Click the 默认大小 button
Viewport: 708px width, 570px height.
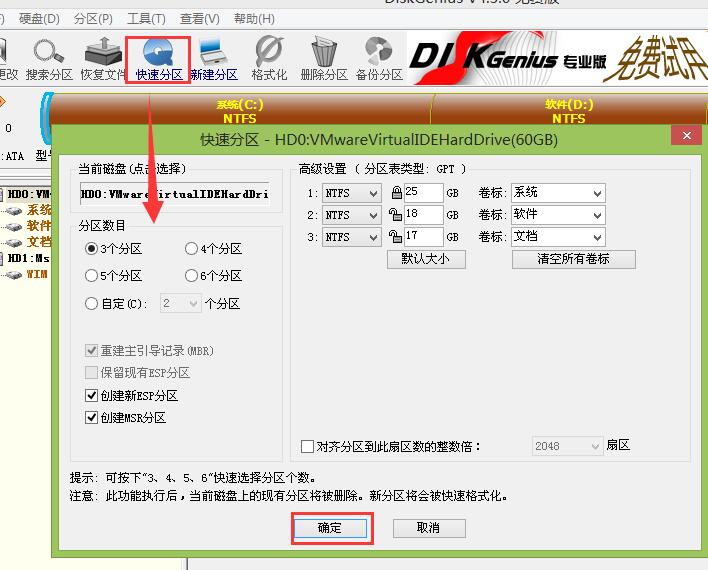click(x=426, y=259)
